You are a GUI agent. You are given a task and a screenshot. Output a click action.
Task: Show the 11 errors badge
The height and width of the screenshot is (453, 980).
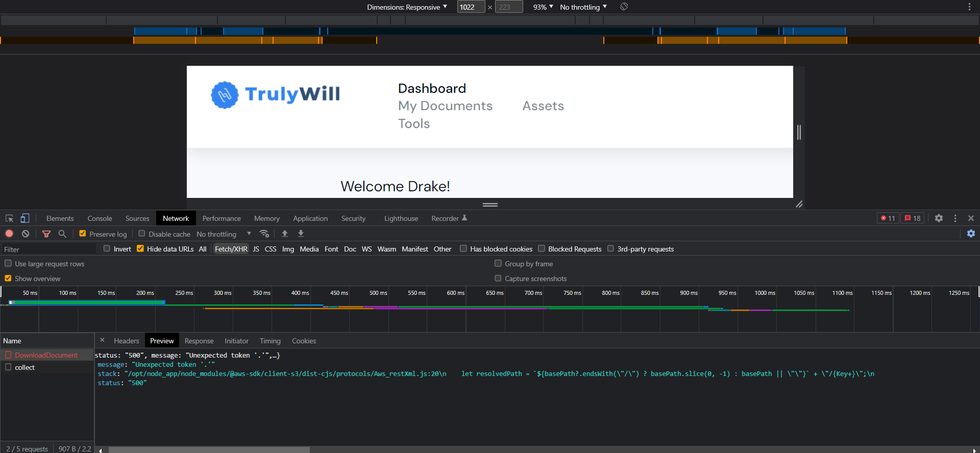click(888, 218)
